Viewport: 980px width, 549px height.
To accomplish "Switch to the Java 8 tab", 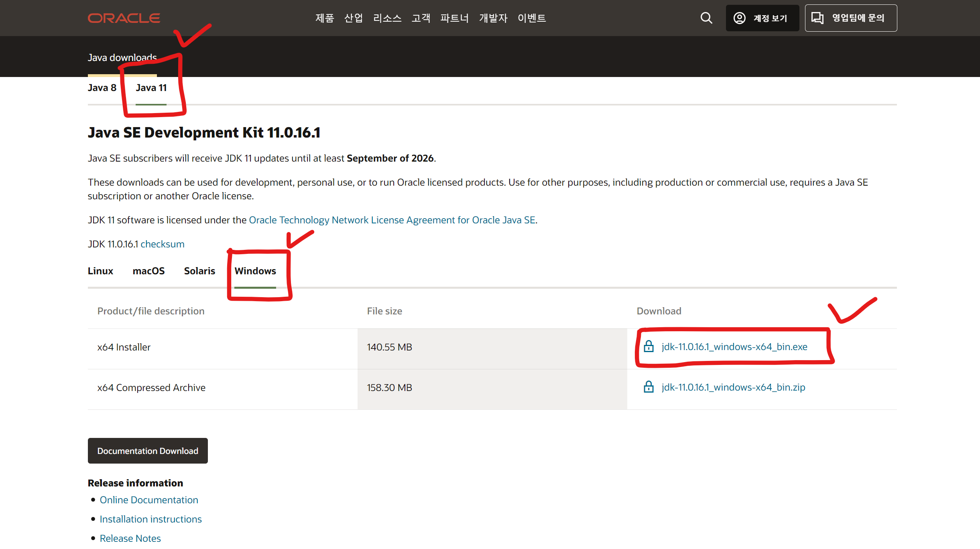I will [x=102, y=88].
